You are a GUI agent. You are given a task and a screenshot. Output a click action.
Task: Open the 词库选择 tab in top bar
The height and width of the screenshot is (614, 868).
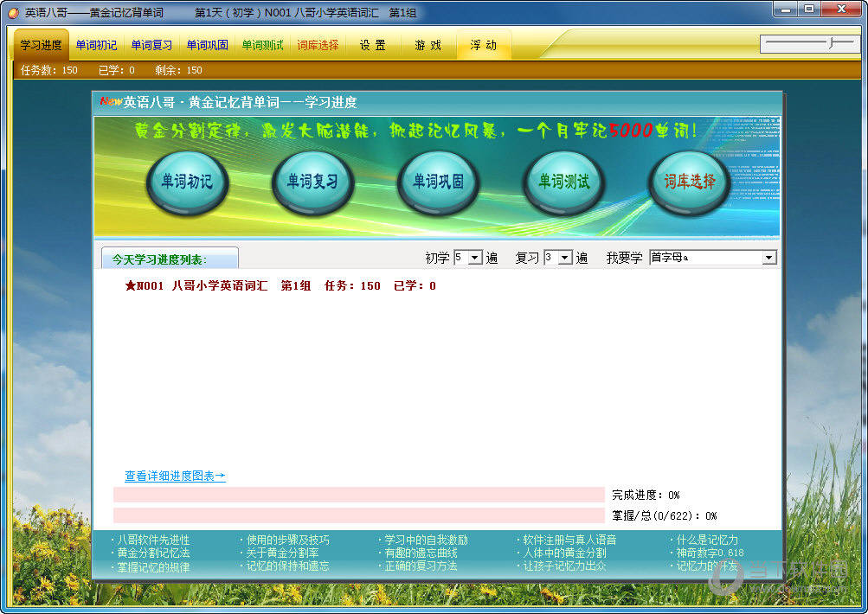[x=318, y=45]
